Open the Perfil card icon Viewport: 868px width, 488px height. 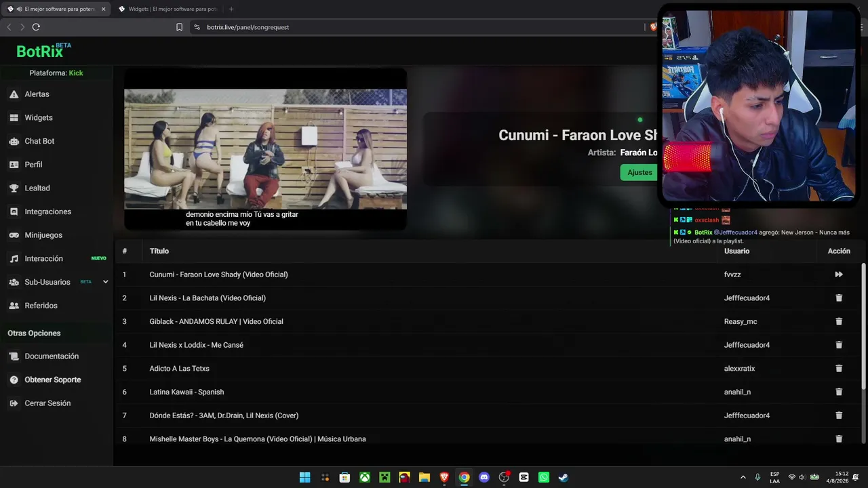coord(14,165)
